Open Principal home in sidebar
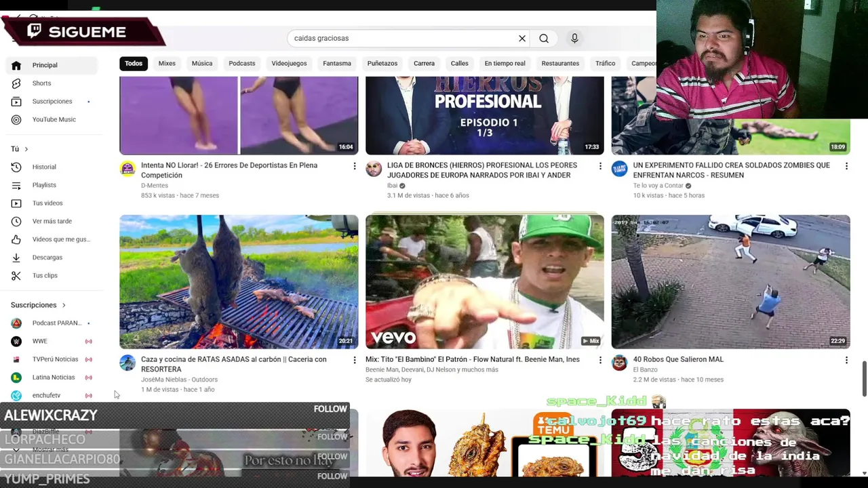This screenshot has height=488, width=868. [53, 65]
